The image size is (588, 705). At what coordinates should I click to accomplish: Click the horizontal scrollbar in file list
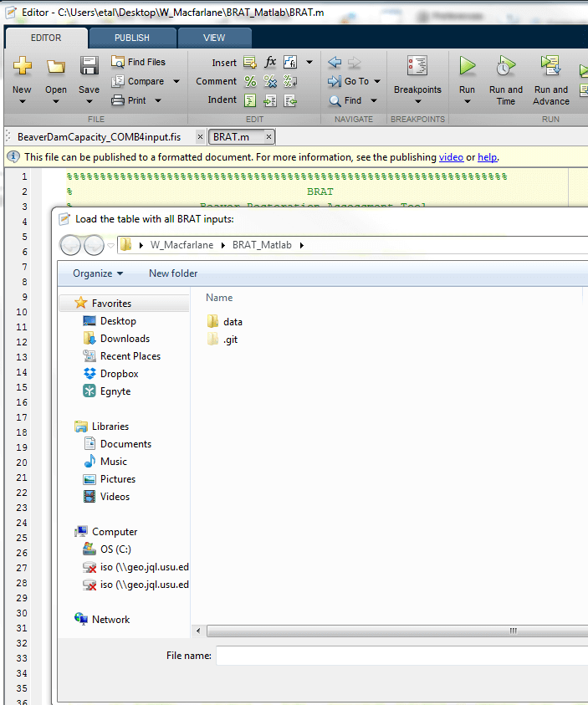coord(397,631)
